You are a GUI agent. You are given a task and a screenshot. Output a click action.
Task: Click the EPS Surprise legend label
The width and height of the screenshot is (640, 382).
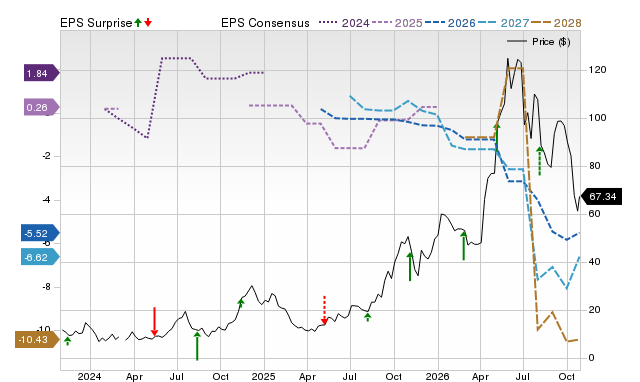pyautogui.click(x=96, y=23)
